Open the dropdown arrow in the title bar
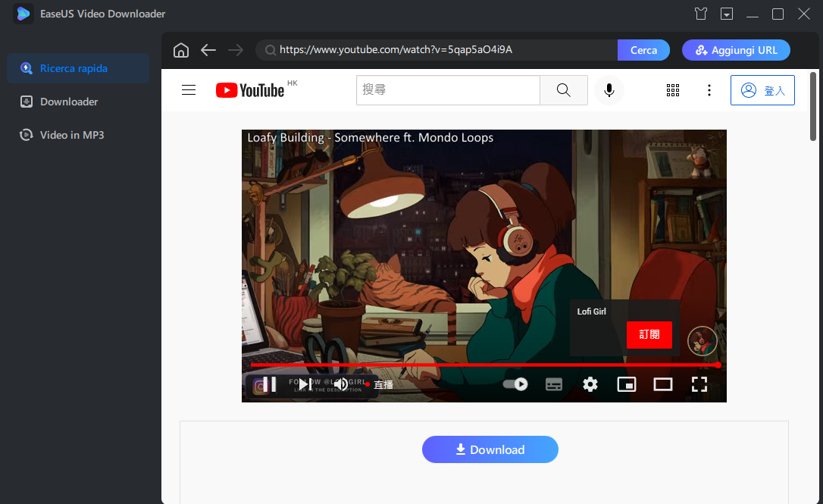The width and height of the screenshot is (823, 504). pyautogui.click(x=728, y=14)
